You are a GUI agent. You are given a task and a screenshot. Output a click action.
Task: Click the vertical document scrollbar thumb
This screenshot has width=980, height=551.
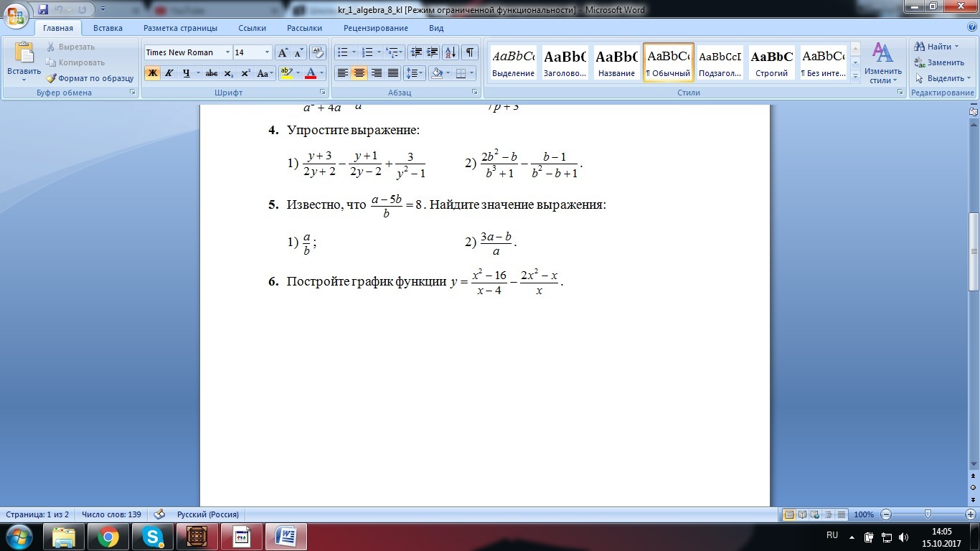(974, 251)
